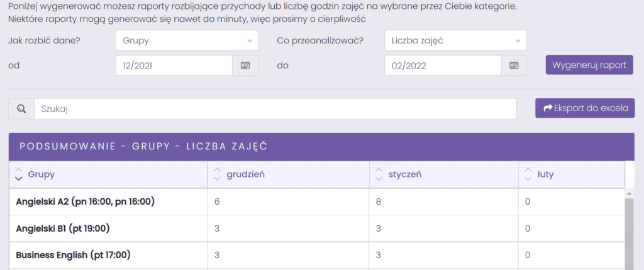Sort table by the styczeń column arrows

(x=379, y=175)
